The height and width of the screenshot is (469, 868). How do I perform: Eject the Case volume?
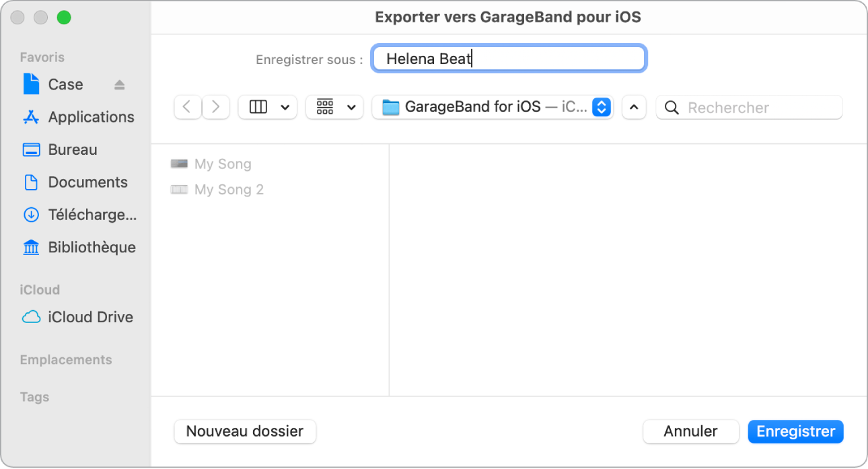120,84
